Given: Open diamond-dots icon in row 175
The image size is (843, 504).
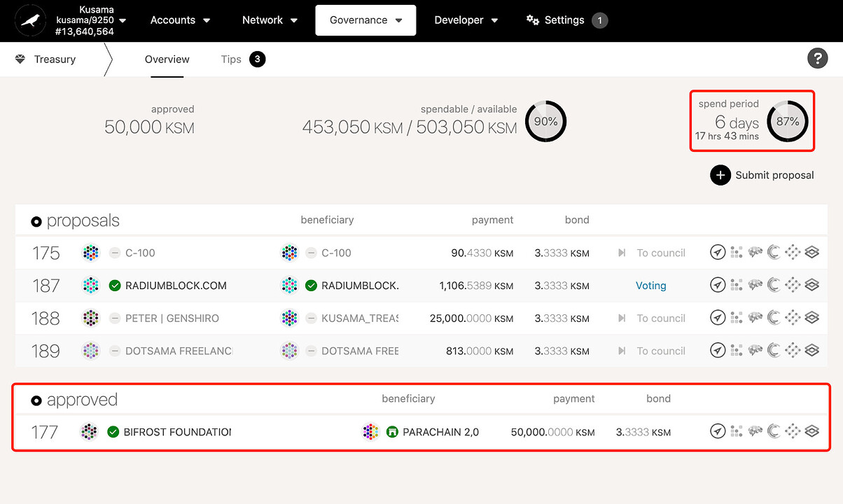Looking at the screenshot, I should click(x=793, y=253).
